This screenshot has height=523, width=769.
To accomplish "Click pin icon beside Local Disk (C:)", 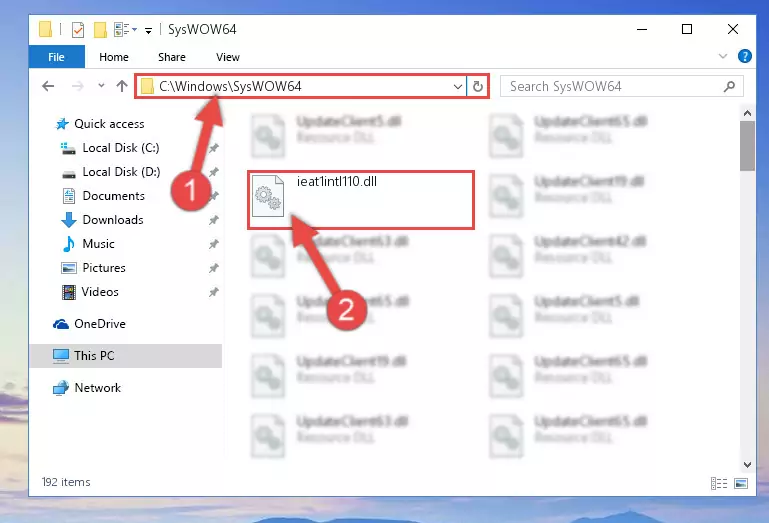I will [213, 148].
